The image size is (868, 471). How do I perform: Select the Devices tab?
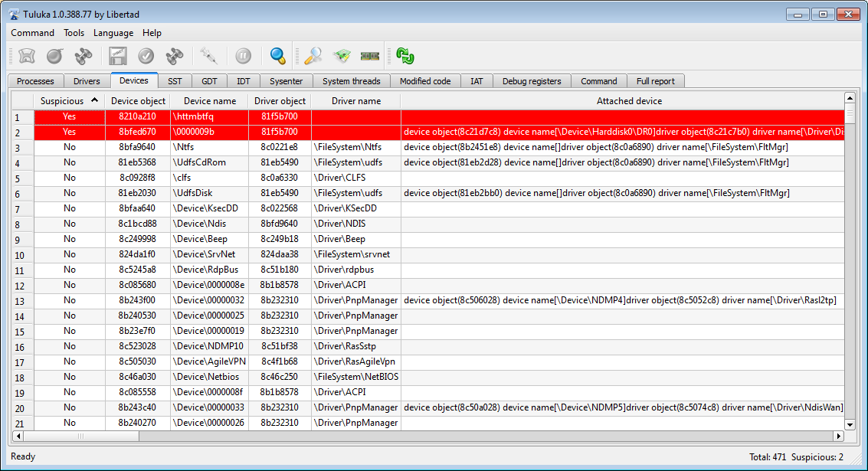pos(134,80)
